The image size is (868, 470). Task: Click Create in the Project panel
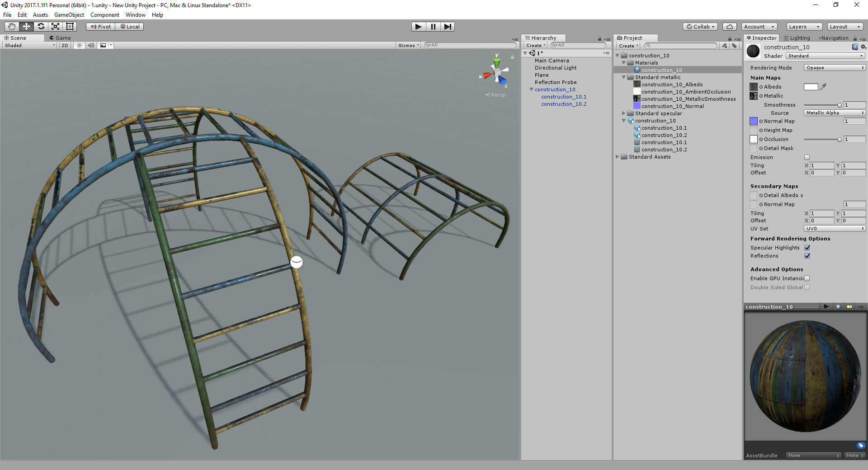[628, 46]
